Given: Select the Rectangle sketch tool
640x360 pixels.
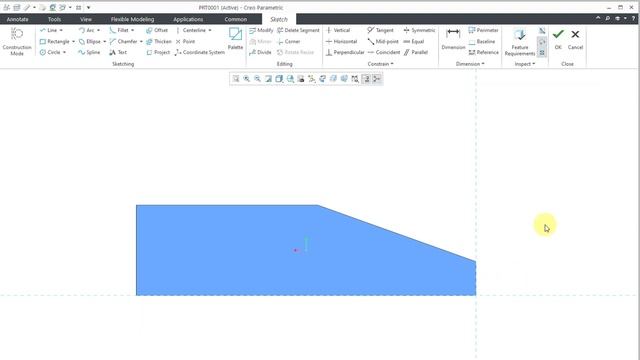Looking at the screenshot, I should [x=55, y=42].
